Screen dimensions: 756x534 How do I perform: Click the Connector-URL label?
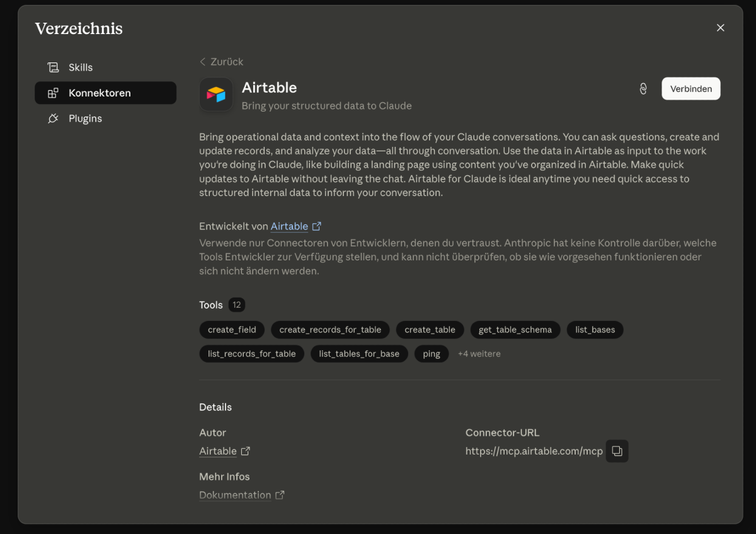[502, 433]
